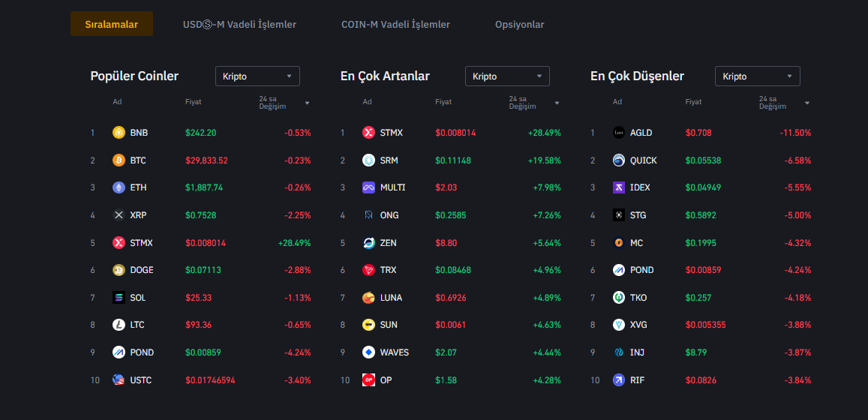The height and width of the screenshot is (420, 868).
Task: Click the INJ coin icon
Action: [x=619, y=352]
